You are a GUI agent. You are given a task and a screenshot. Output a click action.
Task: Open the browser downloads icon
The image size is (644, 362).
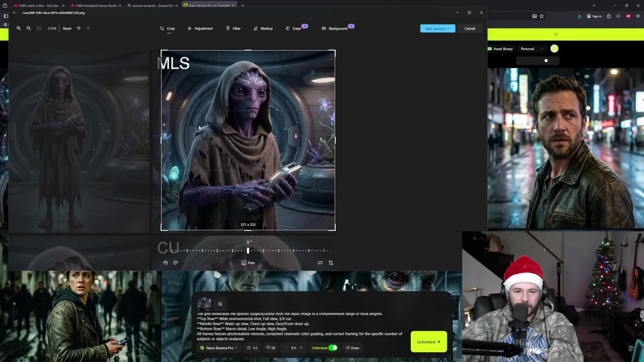(580, 16)
